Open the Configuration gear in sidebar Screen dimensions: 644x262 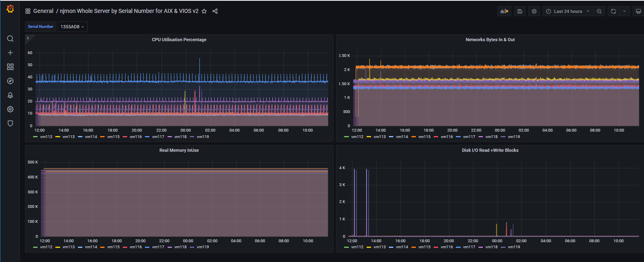pos(10,109)
